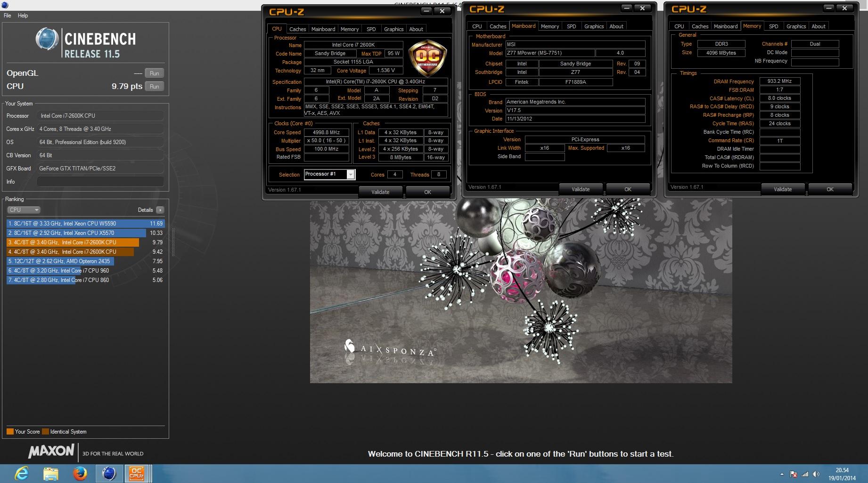This screenshot has width=868, height=483.
Task: Click the rendered Cinebench scene image
Action: click(521, 290)
